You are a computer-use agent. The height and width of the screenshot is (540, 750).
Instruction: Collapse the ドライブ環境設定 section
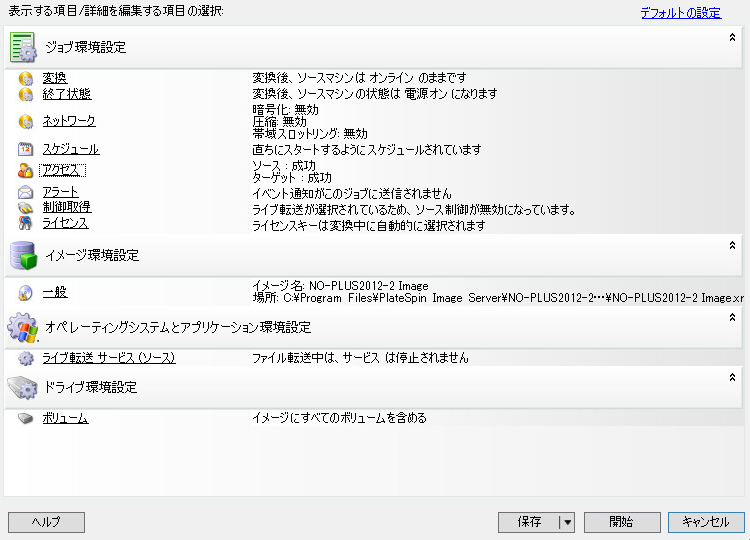click(732, 377)
